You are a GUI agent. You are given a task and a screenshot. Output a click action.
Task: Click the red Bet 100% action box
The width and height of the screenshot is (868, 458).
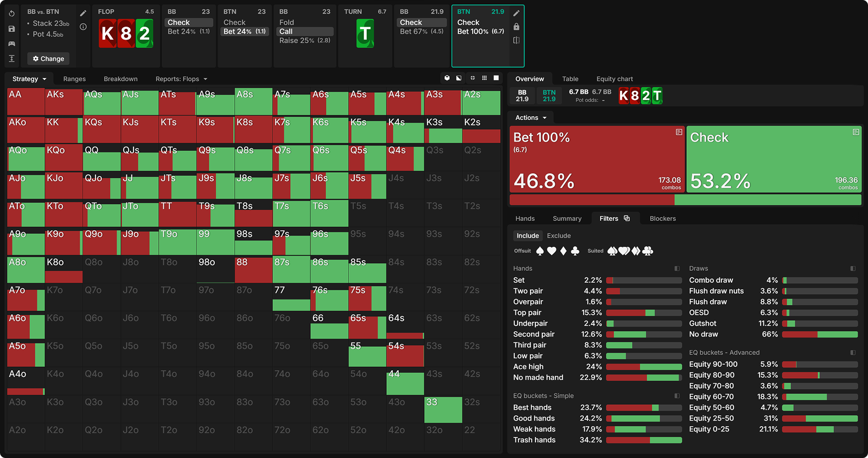click(x=597, y=160)
